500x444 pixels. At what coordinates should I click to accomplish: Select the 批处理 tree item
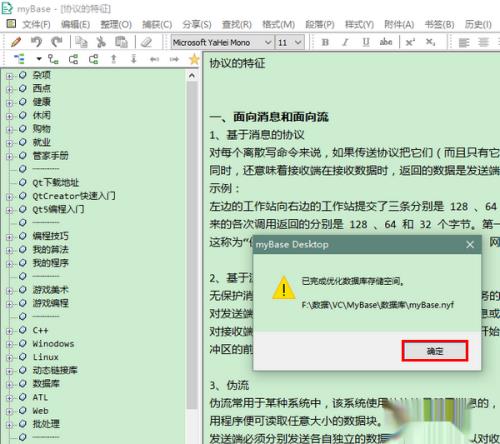pyautogui.click(x=46, y=424)
